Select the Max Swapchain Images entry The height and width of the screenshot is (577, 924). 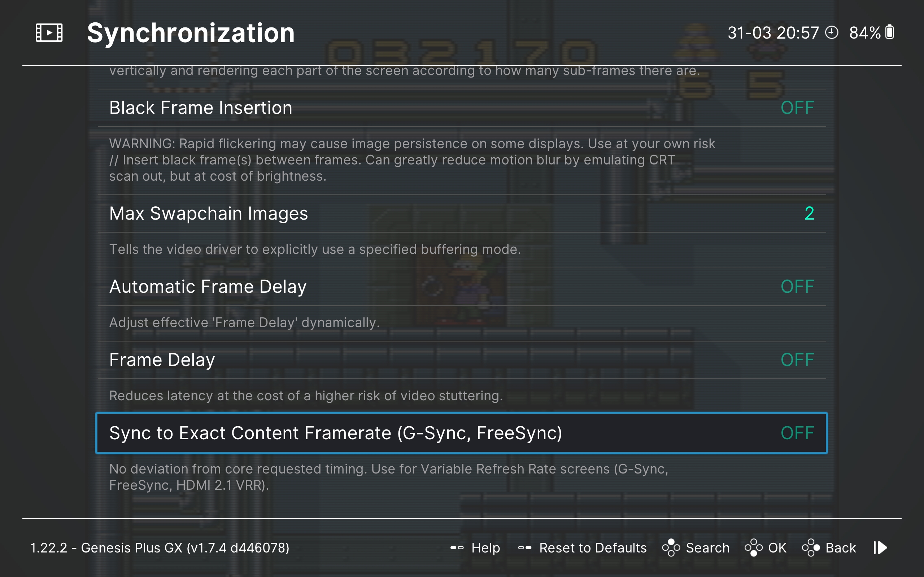[209, 213]
